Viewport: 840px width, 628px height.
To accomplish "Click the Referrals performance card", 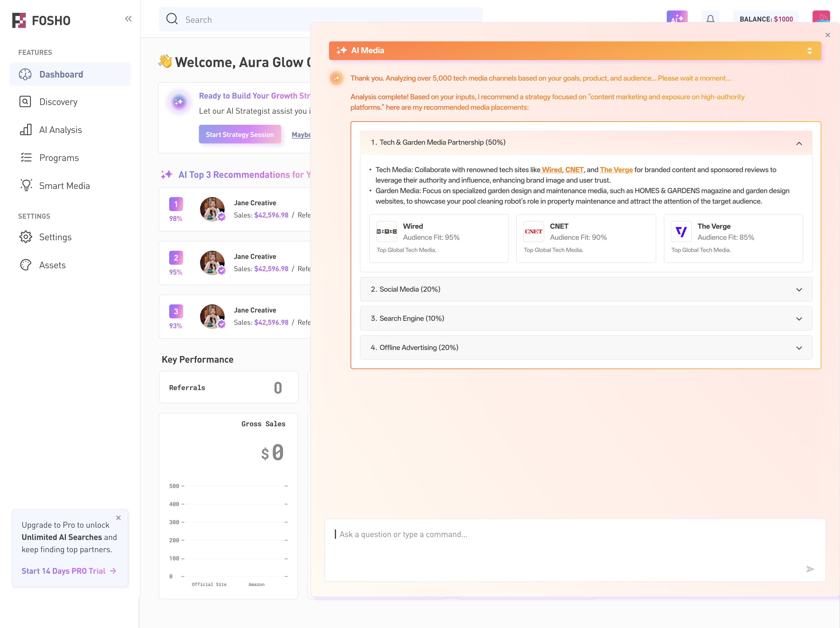I will point(229,387).
